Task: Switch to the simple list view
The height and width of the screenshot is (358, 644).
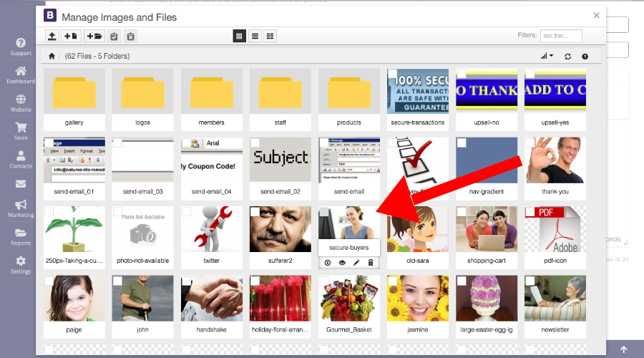Action: 255,36
